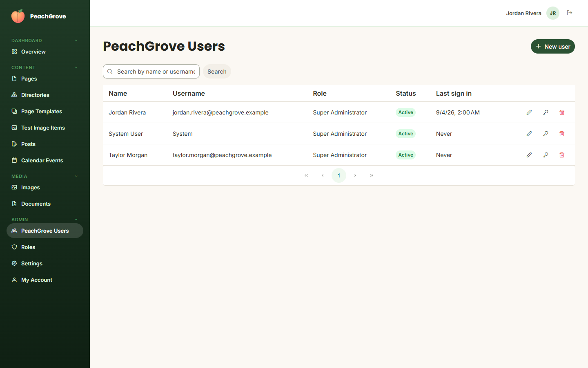The image size is (588, 368).
Task: Open Settings in the sidebar
Action: pyautogui.click(x=45, y=263)
